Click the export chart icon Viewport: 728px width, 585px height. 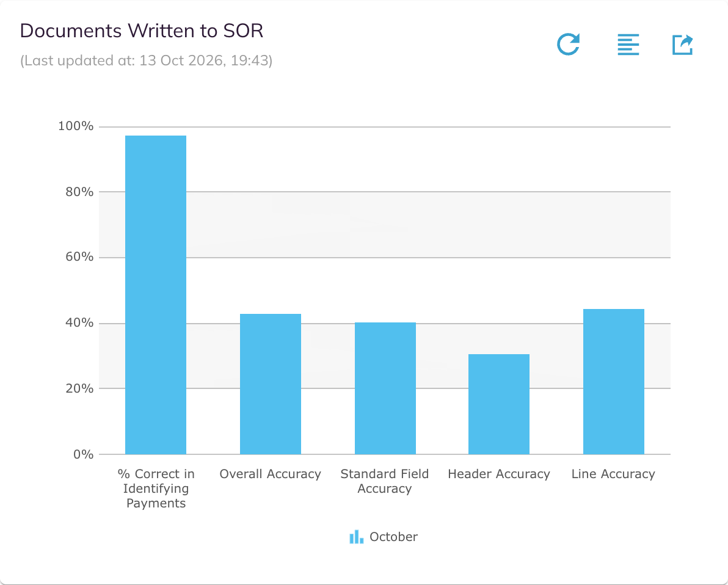[683, 45]
